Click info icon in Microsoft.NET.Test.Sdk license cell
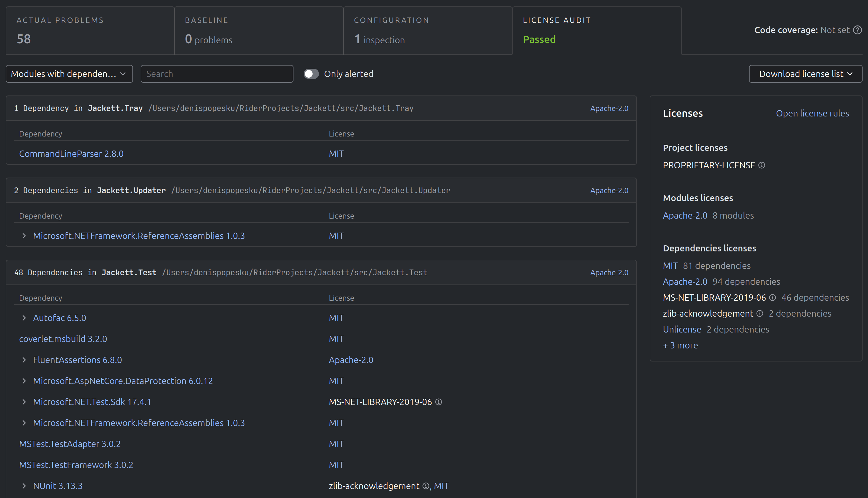Viewport: 868px width, 498px height. (x=439, y=402)
